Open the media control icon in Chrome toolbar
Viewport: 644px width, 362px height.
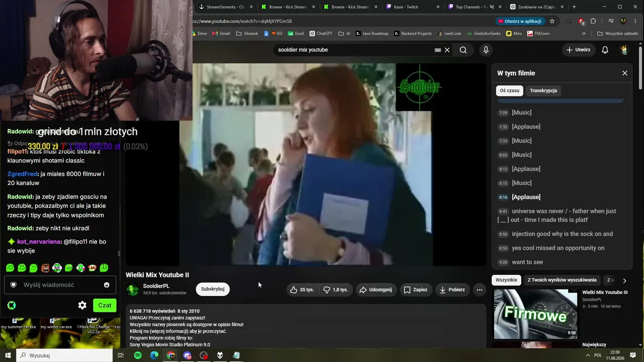[x=611, y=21]
